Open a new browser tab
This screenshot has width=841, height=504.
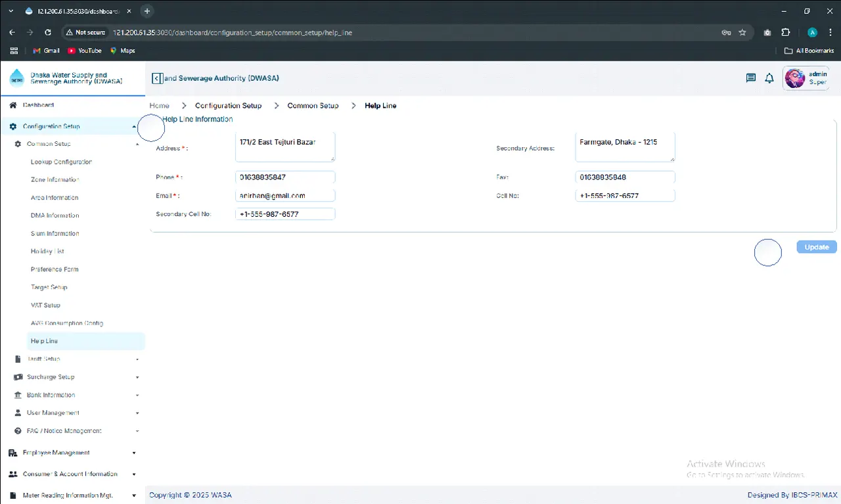coord(147,11)
